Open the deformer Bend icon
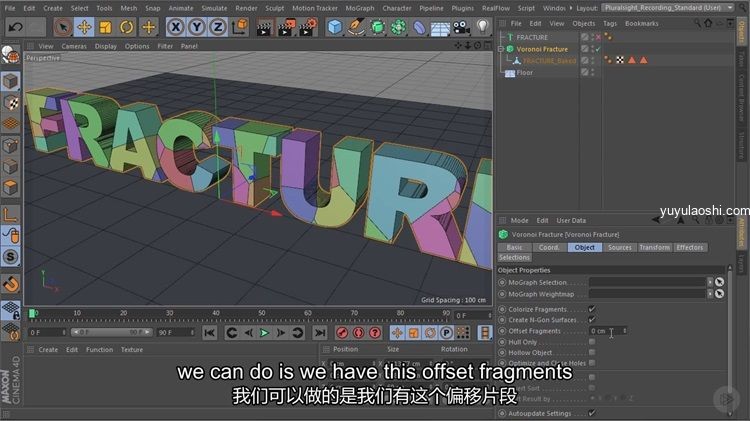750x421 pixels. (419, 27)
